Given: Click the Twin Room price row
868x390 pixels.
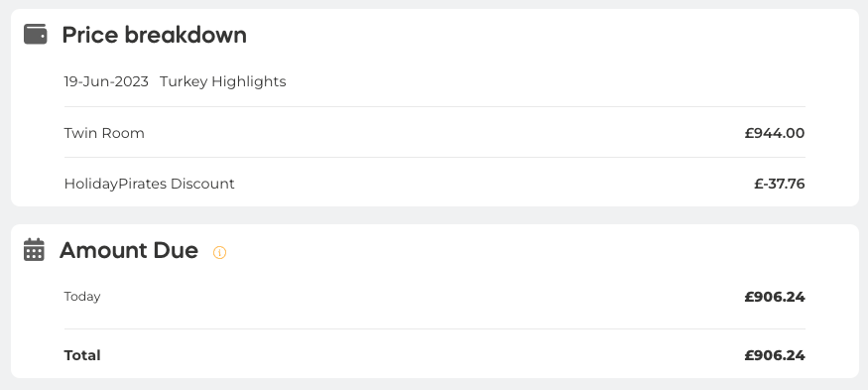Looking at the screenshot, I should click(x=434, y=133).
